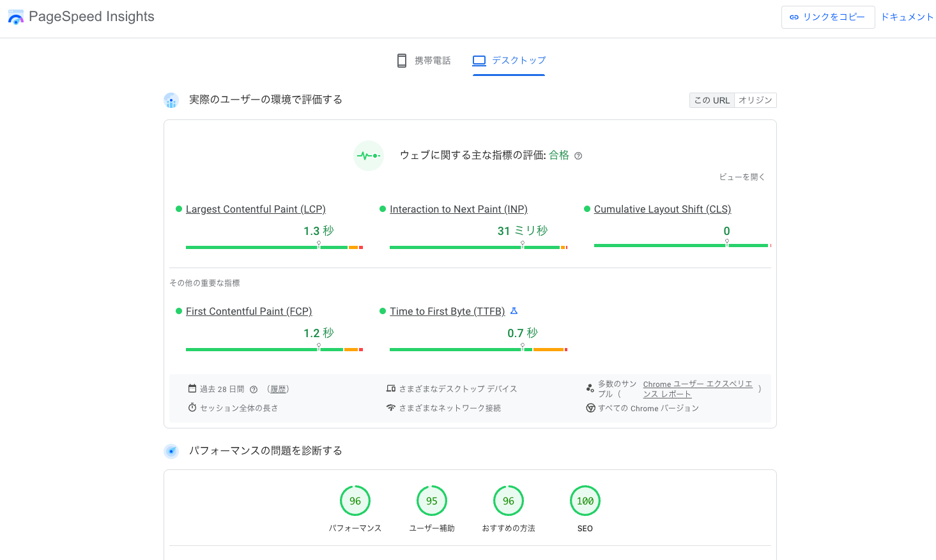Click the 95 ユーザー補助 score gauge

tap(432, 501)
